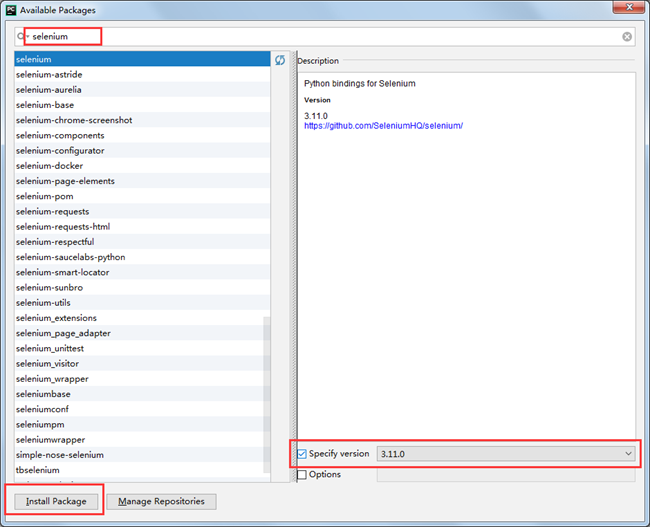Uncheck the Specify version checkbox
This screenshot has height=527, width=650.
[x=302, y=454]
